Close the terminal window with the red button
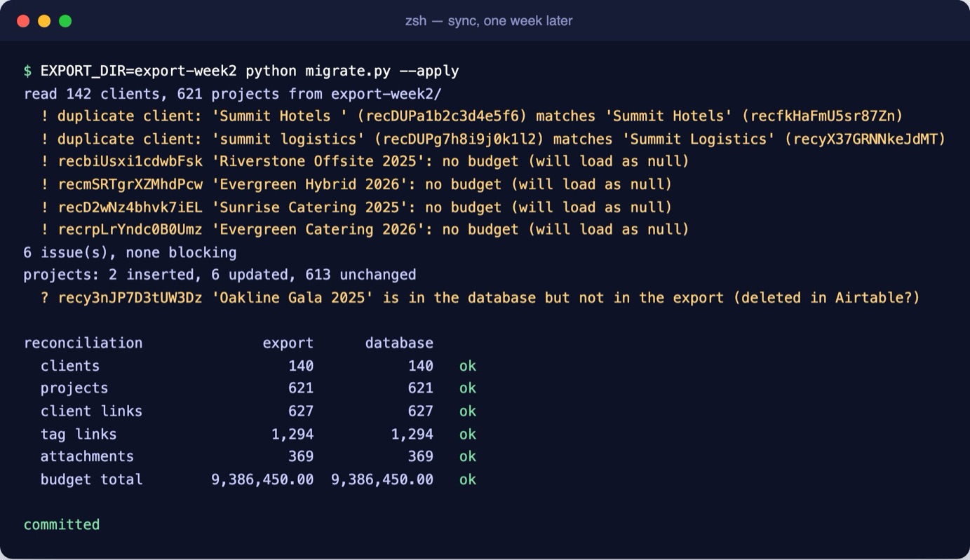Viewport: 970px width, 560px height. coord(23,21)
